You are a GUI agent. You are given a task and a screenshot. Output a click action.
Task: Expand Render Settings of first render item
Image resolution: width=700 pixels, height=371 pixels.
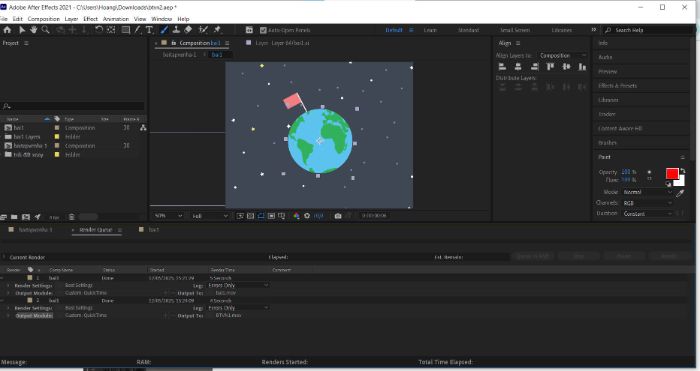pyautogui.click(x=8, y=286)
